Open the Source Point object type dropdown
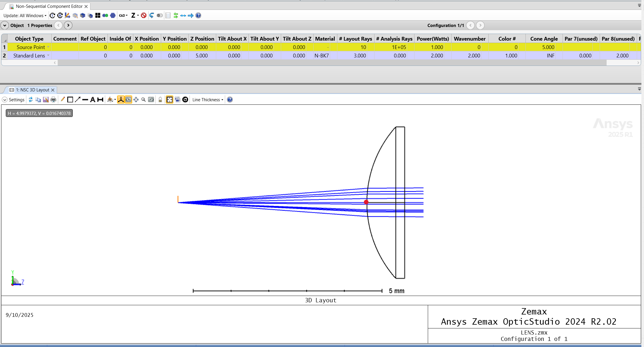The height and width of the screenshot is (347, 644). 48,47
